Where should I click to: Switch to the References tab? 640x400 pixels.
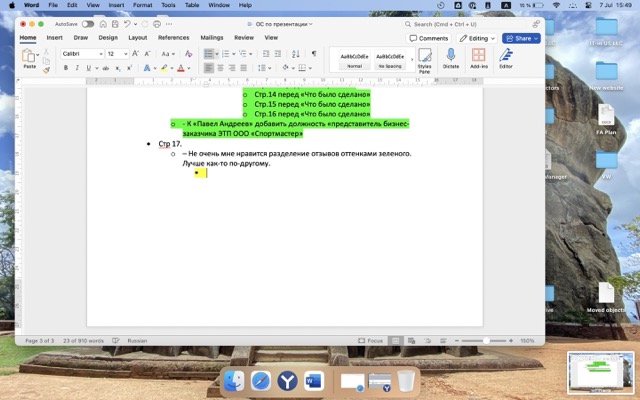click(173, 37)
